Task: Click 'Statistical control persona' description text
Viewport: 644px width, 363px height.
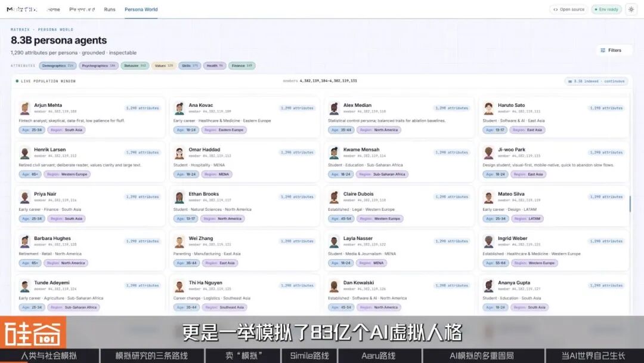Action: click(386, 121)
